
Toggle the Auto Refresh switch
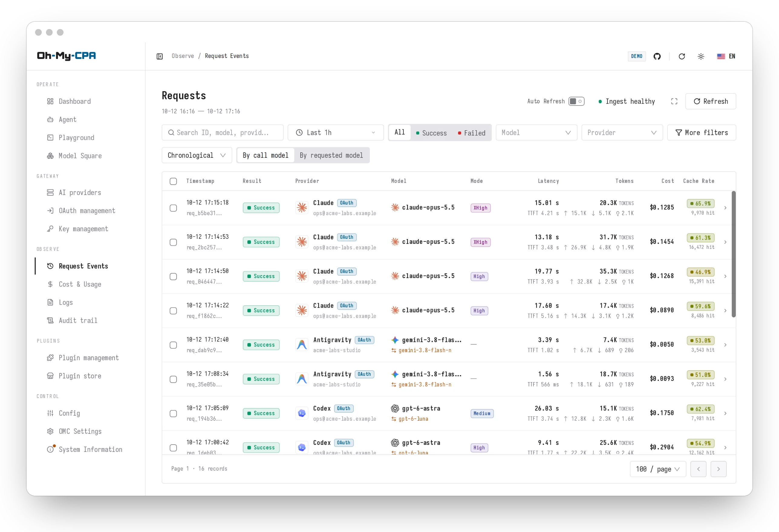pos(576,102)
